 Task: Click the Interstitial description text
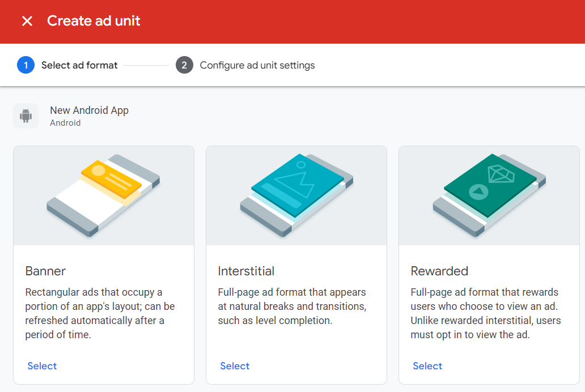tap(292, 306)
